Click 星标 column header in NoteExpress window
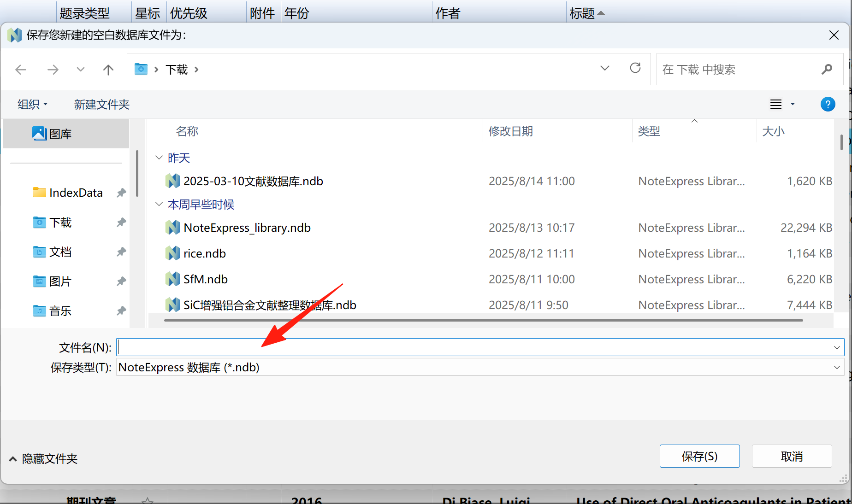Viewport: 852px width, 504px height. (148, 13)
